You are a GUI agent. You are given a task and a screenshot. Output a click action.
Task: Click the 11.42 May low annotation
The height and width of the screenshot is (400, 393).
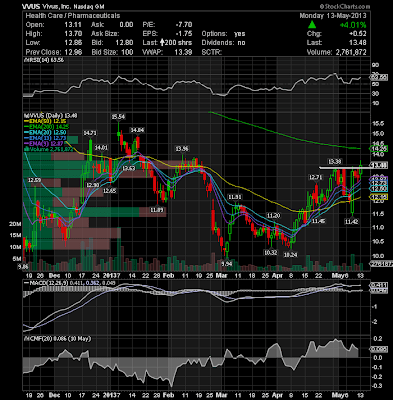pos(351,221)
